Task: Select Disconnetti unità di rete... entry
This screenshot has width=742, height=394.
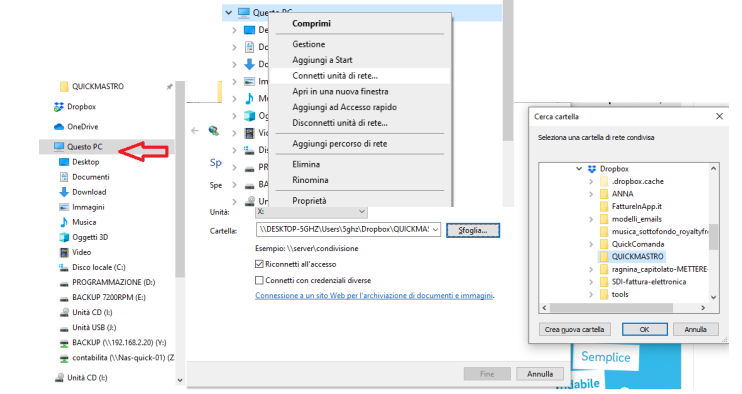Action: [360, 123]
